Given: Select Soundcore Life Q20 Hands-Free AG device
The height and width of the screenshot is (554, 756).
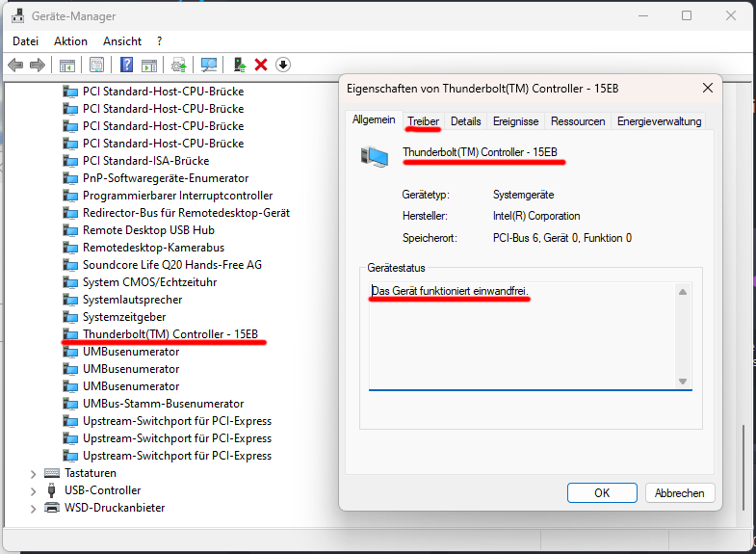Looking at the screenshot, I should (171, 265).
